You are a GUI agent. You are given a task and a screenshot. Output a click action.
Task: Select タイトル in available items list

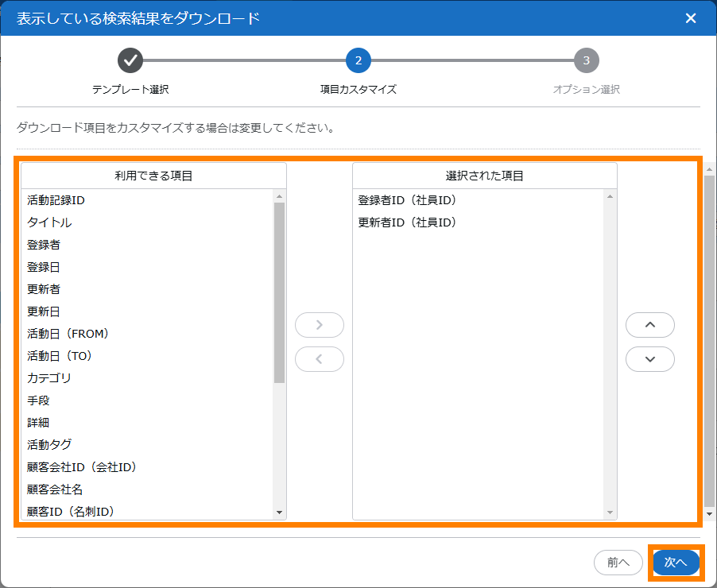(x=49, y=222)
